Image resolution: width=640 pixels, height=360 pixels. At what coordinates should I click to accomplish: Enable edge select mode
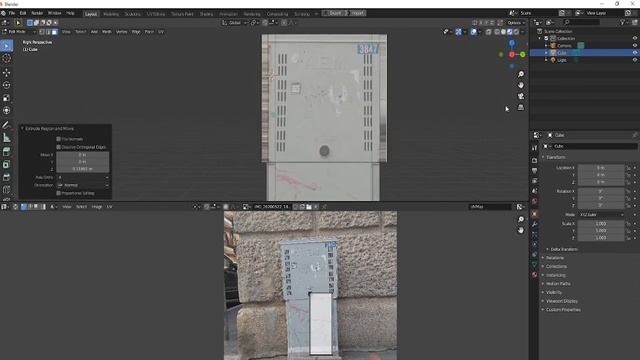[x=48, y=32]
